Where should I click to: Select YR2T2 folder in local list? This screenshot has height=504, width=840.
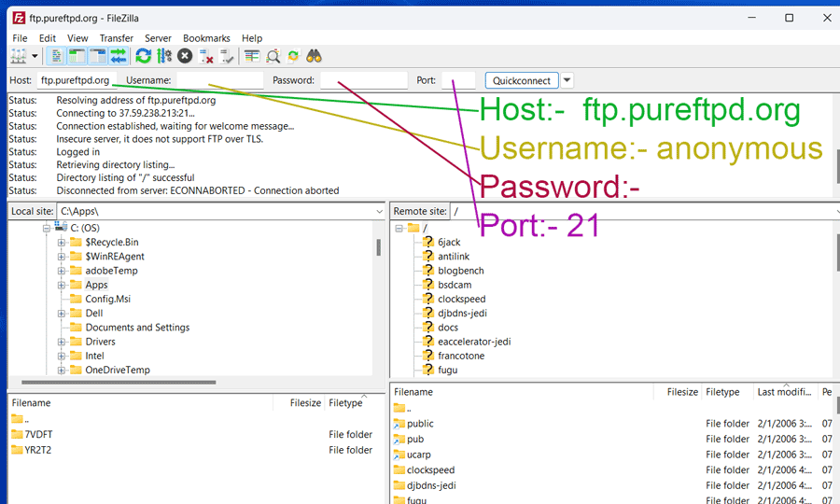pyautogui.click(x=38, y=450)
